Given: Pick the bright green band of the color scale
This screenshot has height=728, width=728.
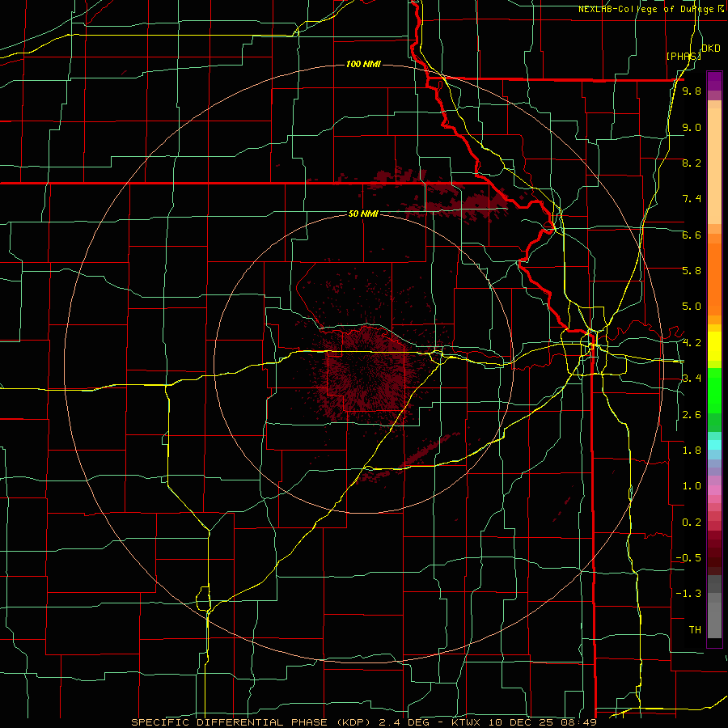Looking at the screenshot, I should click(714, 390).
